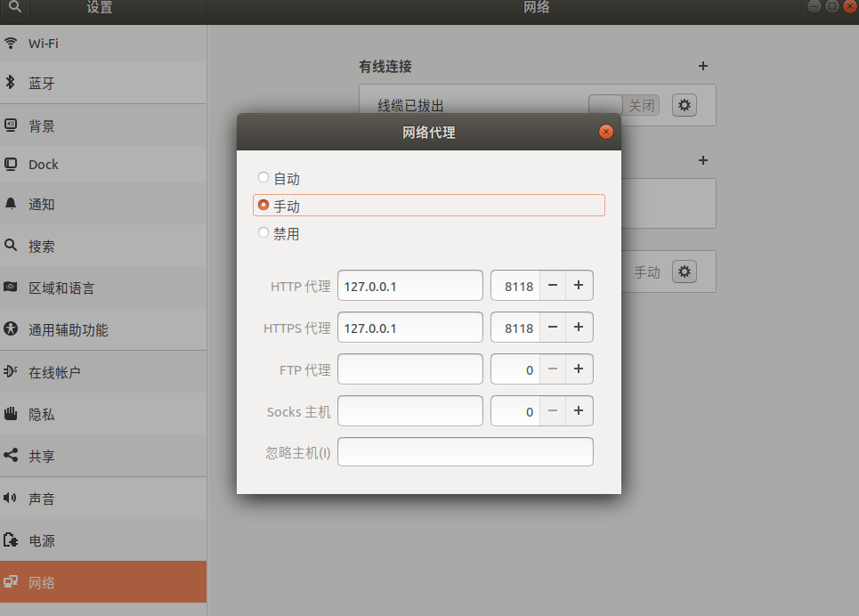Increase the Socks 主机 port with plus
Image resolution: width=859 pixels, height=616 pixels.
(579, 411)
